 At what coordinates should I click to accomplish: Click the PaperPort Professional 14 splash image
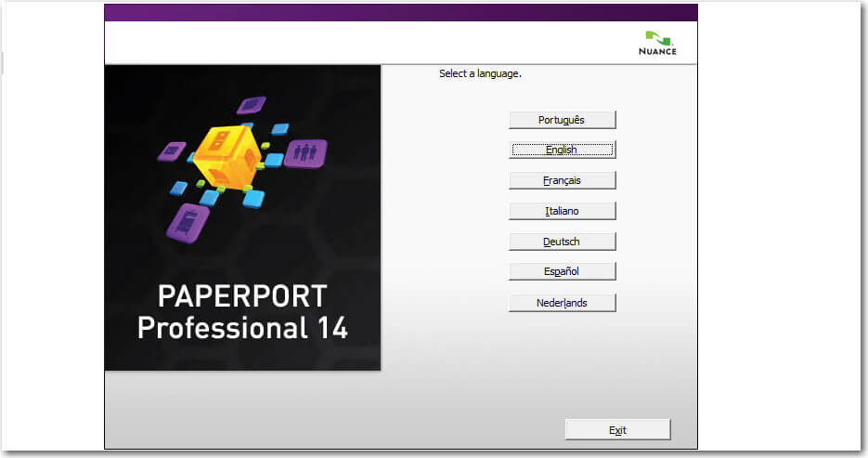pos(242,217)
